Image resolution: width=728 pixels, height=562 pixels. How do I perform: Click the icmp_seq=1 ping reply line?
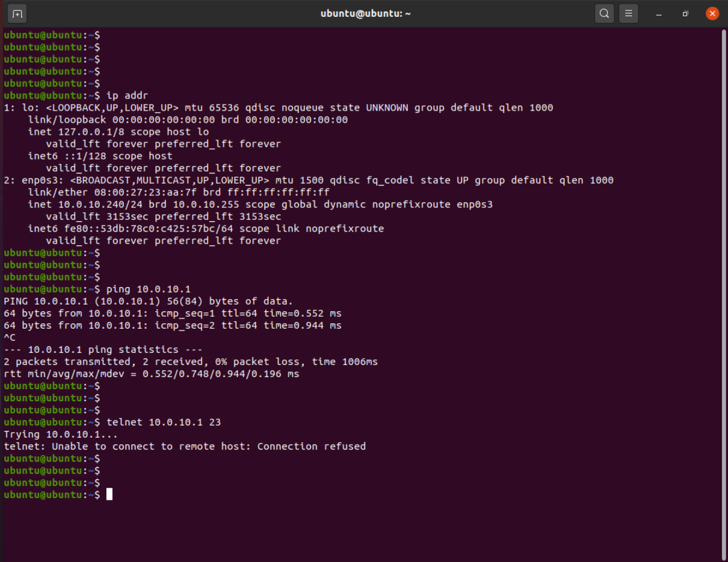[173, 313]
